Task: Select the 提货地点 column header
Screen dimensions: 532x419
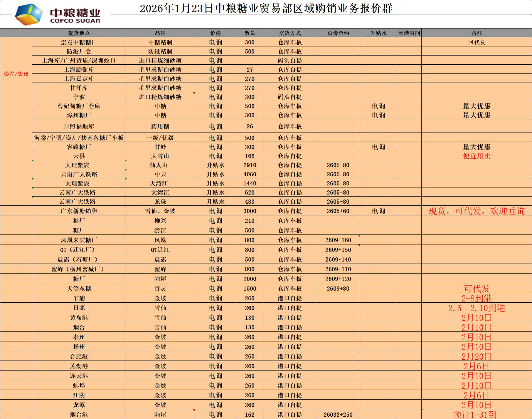Action: pos(79,33)
